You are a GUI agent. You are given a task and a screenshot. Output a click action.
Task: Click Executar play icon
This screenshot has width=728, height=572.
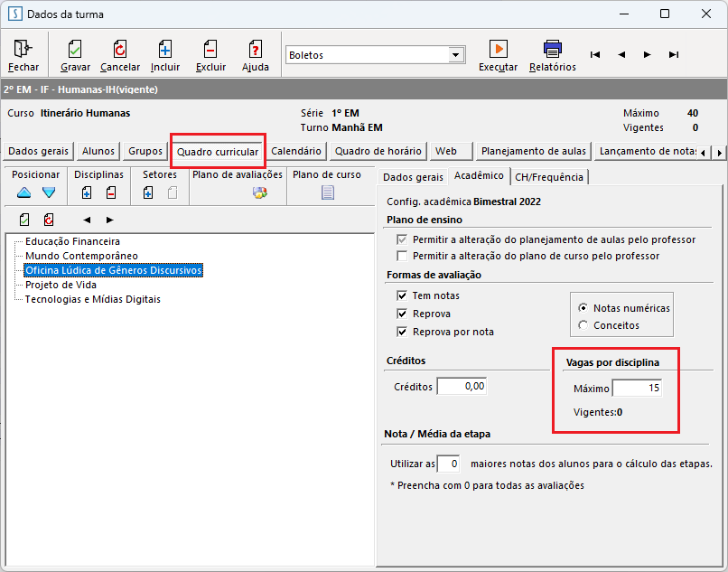[499, 48]
